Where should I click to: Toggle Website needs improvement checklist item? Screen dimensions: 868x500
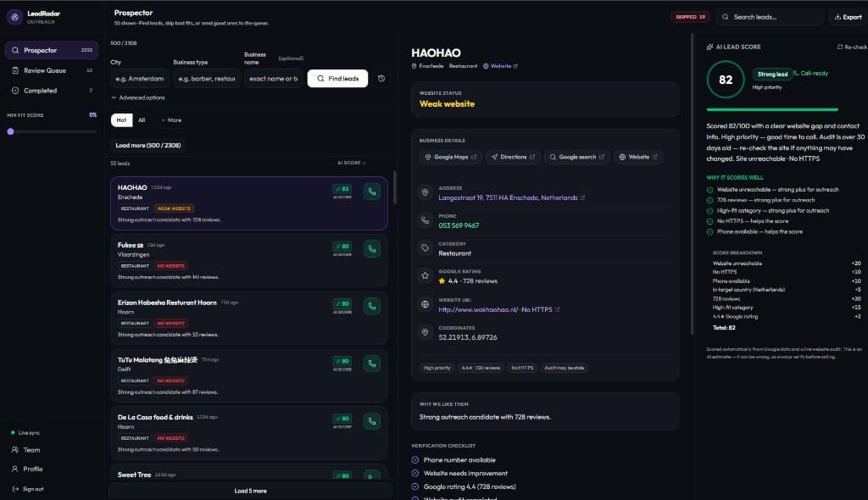pyautogui.click(x=415, y=473)
